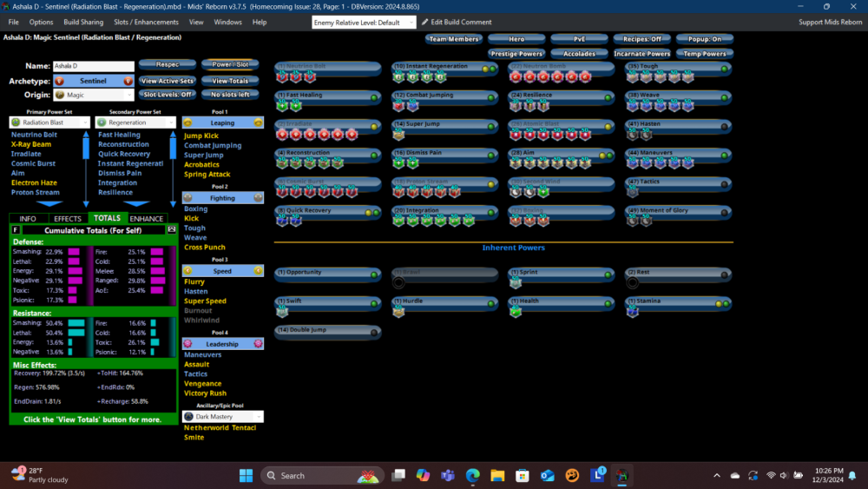
Task: Open the Enemy Relative Level dropdown
Action: [x=364, y=22]
